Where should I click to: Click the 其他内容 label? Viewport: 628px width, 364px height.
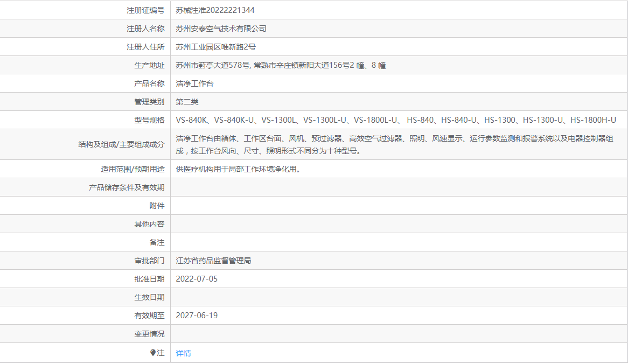[x=149, y=224]
